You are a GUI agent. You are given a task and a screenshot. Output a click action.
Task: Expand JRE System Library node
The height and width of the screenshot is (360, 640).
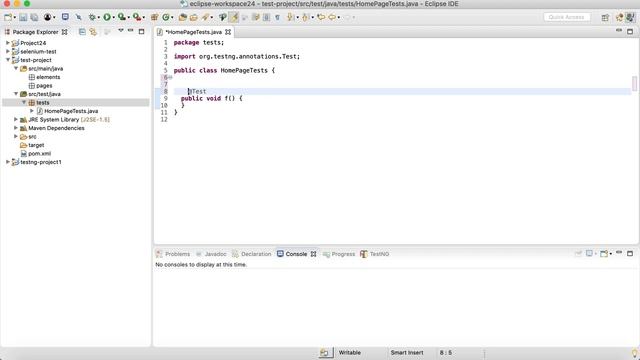[16, 120]
